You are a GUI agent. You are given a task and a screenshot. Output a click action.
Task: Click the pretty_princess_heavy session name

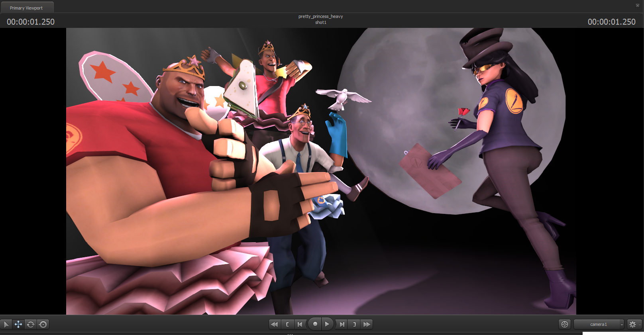tap(321, 16)
